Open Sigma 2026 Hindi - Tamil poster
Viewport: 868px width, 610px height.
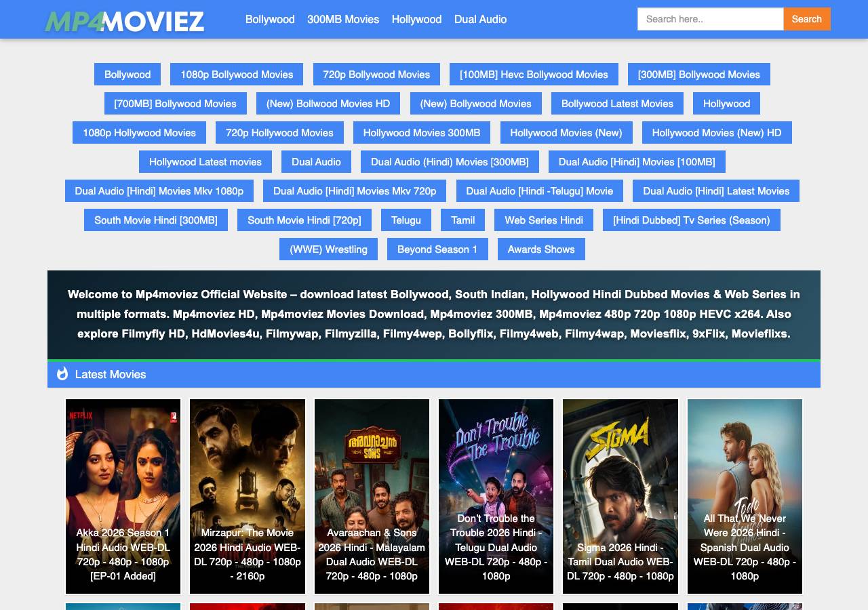(x=620, y=496)
